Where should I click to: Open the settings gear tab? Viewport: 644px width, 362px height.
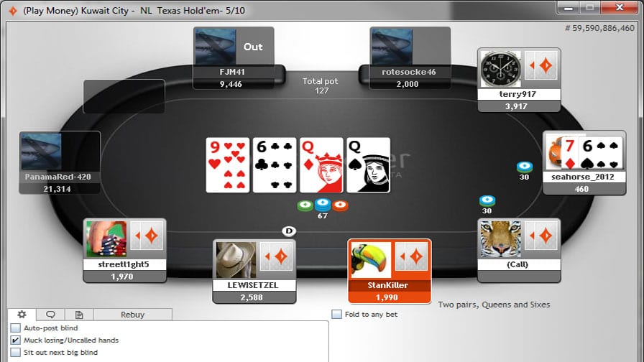tap(22, 315)
